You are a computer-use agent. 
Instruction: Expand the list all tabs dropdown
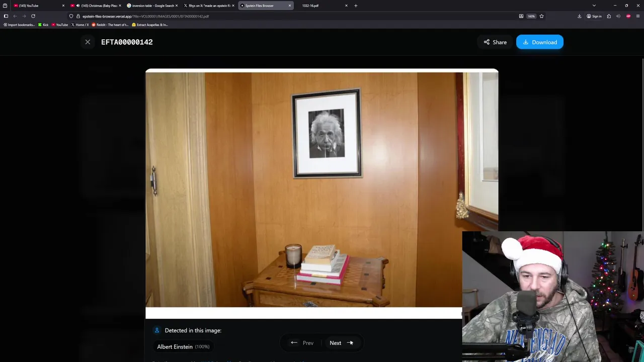click(x=594, y=6)
